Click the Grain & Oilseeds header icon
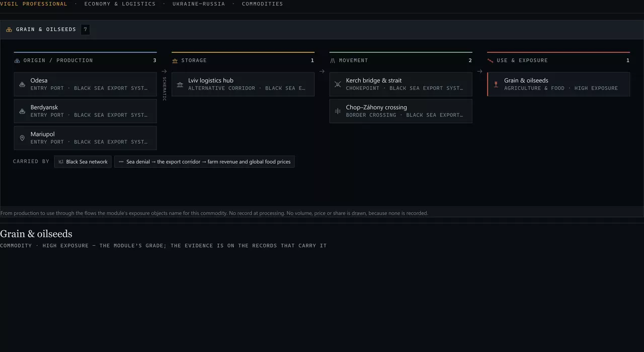 pyautogui.click(x=9, y=30)
